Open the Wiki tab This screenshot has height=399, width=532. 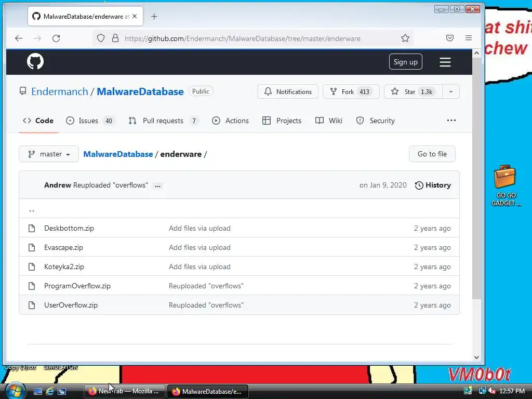(329, 121)
